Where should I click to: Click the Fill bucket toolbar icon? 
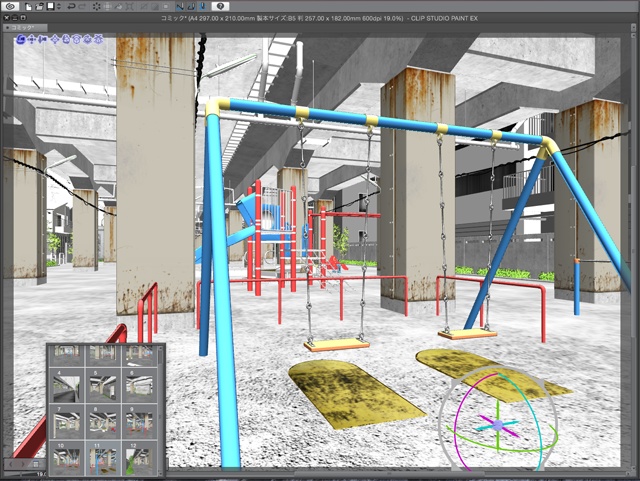tap(118, 7)
